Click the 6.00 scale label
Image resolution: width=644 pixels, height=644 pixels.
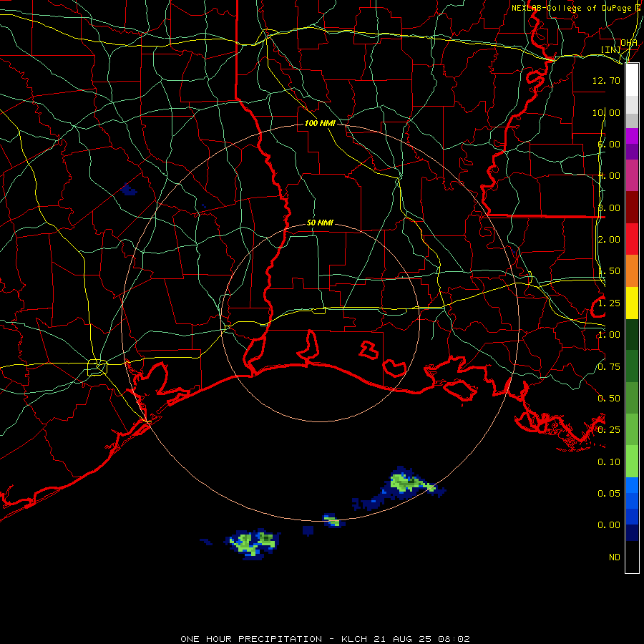click(x=609, y=144)
